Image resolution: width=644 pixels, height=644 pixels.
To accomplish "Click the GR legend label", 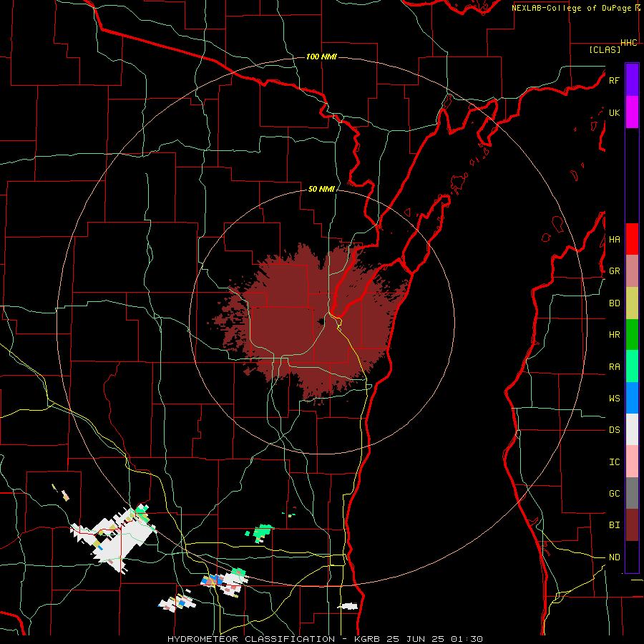I will click(x=615, y=271).
